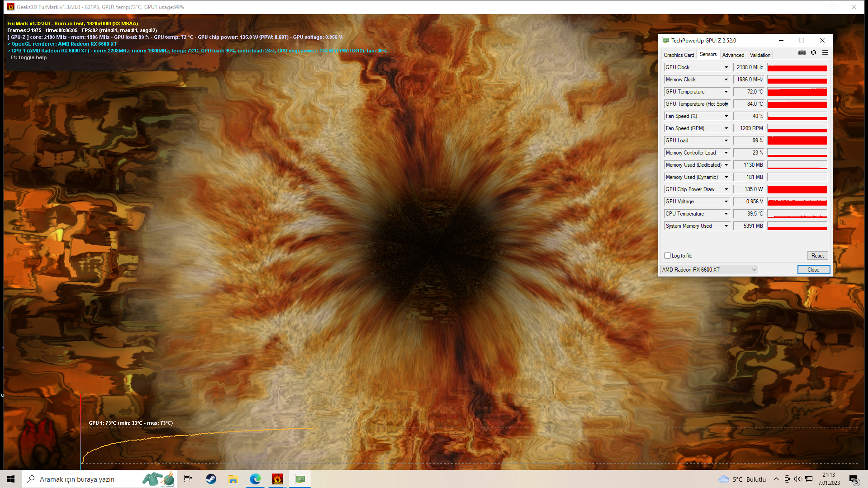Switch to the Graphics Card tab

[x=679, y=55]
